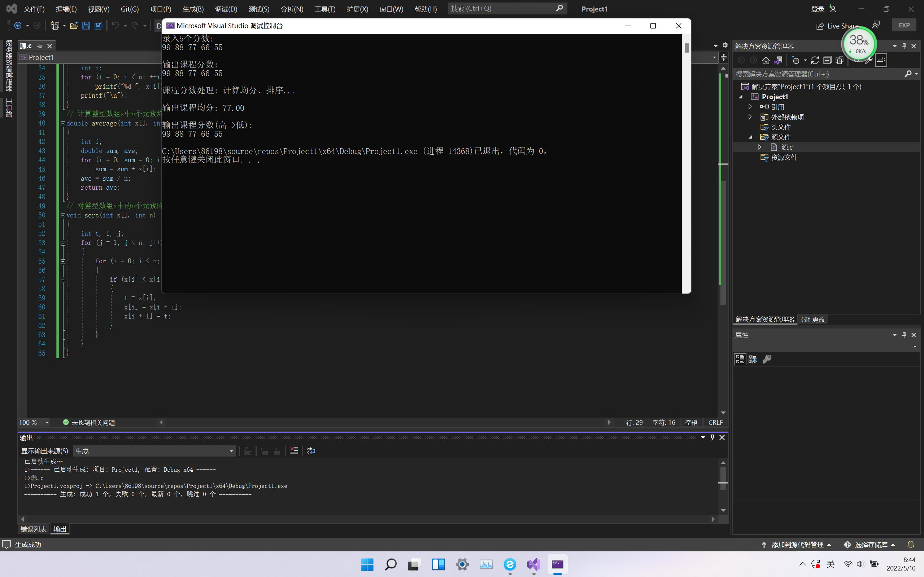Switch to the 错误列表 tab
The height and width of the screenshot is (577, 924).
pyautogui.click(x=33, y=529)
